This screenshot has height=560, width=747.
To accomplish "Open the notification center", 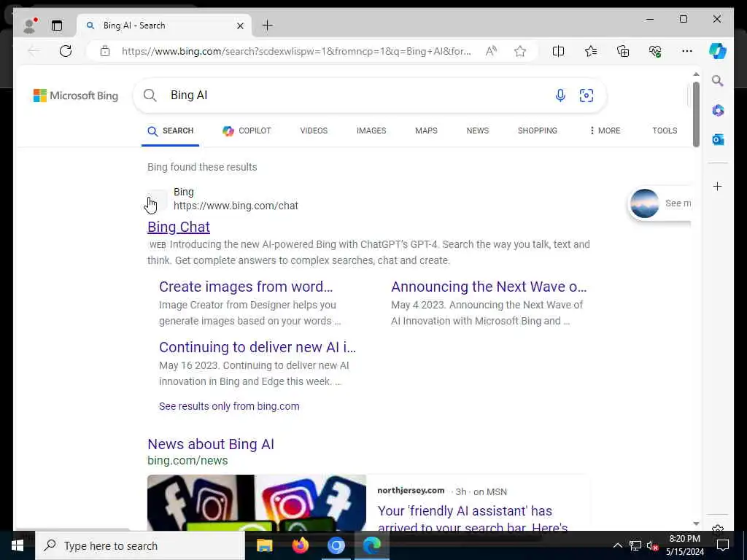I will pos(723,545).
